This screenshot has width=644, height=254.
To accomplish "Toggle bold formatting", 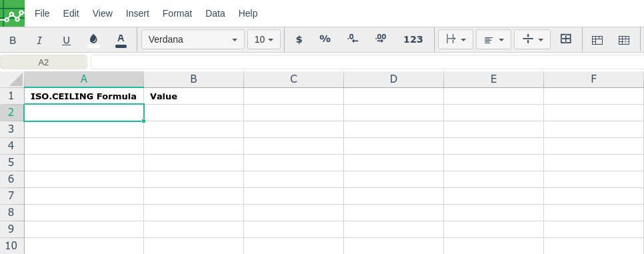I will point(13,40).
